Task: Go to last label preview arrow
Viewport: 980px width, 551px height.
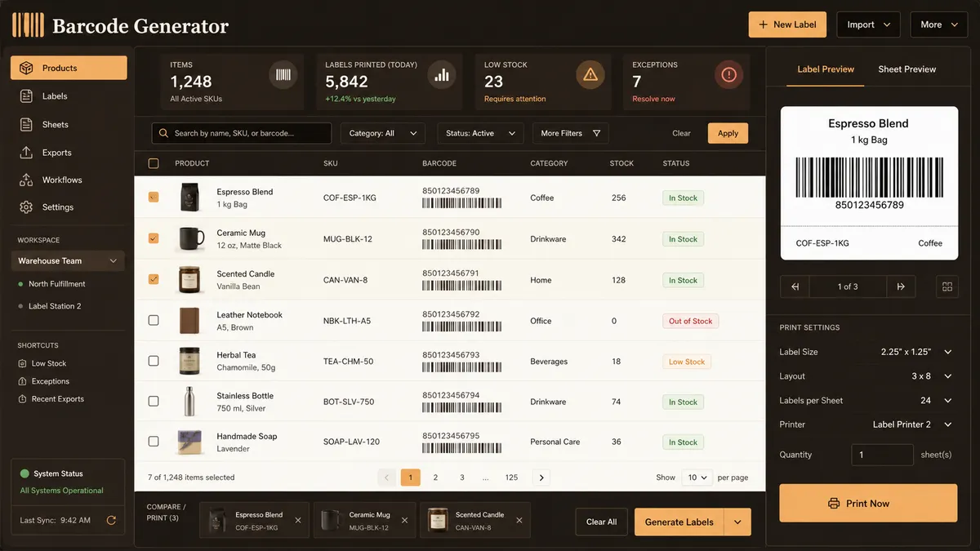Action: pos(901,287)
